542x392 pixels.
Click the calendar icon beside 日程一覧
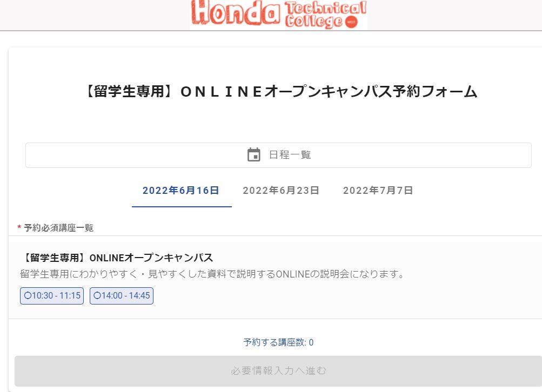coord(253,155)
